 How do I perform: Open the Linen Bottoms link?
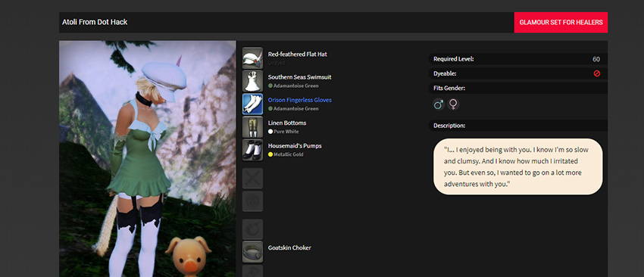[x=286, y=123]
